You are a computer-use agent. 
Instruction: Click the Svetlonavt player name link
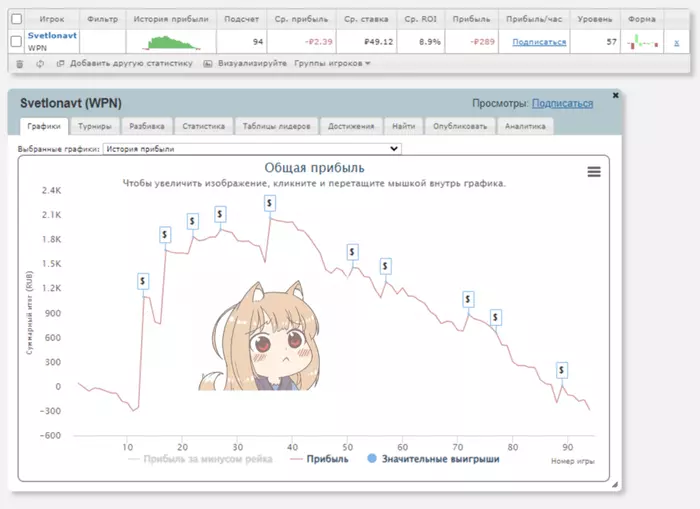tap(52, 35)
